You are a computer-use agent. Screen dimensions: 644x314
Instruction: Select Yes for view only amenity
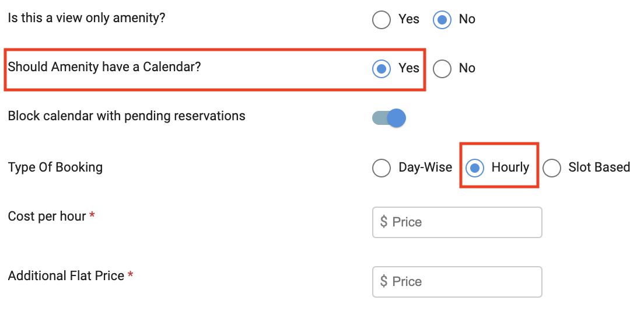(x=381, y=20)
